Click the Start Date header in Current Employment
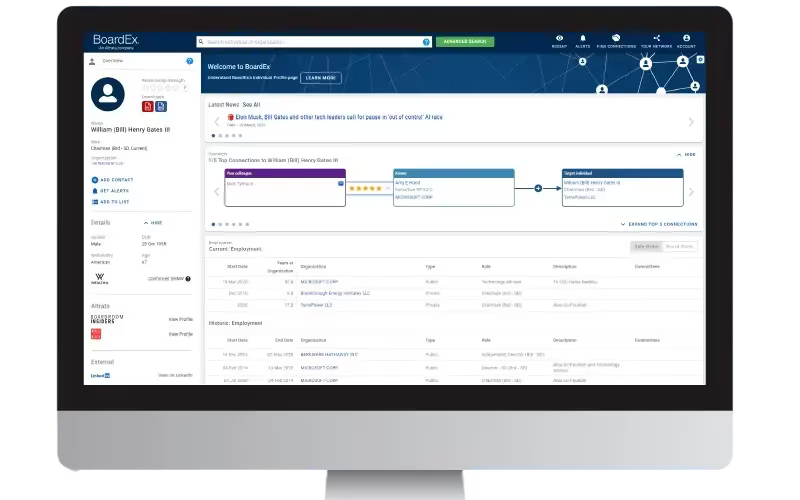The image size is (800, 500). [x=237, y=267]
